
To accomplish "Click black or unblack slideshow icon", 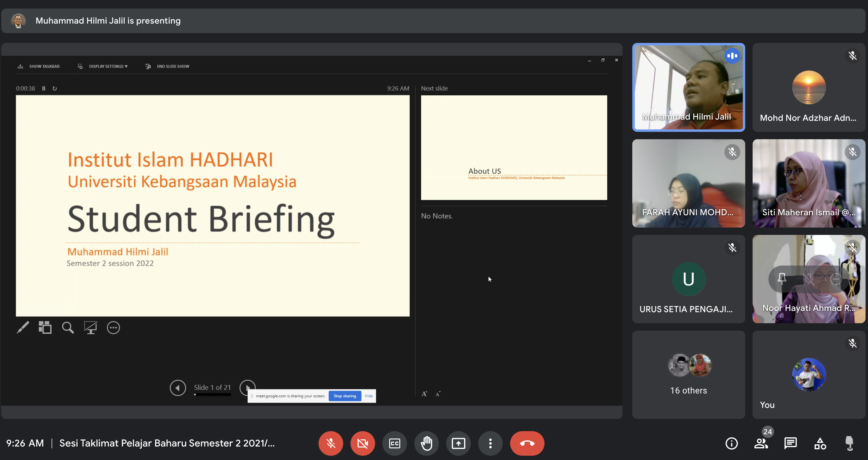I will 90,327.
